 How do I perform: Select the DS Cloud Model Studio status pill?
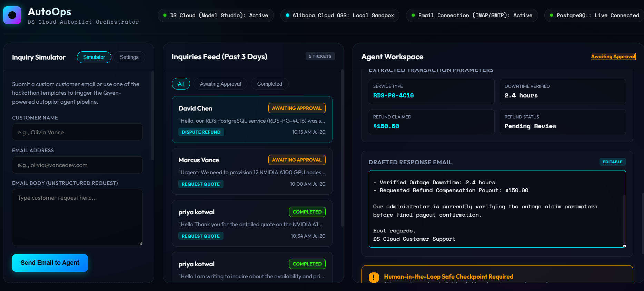point(216,15)
